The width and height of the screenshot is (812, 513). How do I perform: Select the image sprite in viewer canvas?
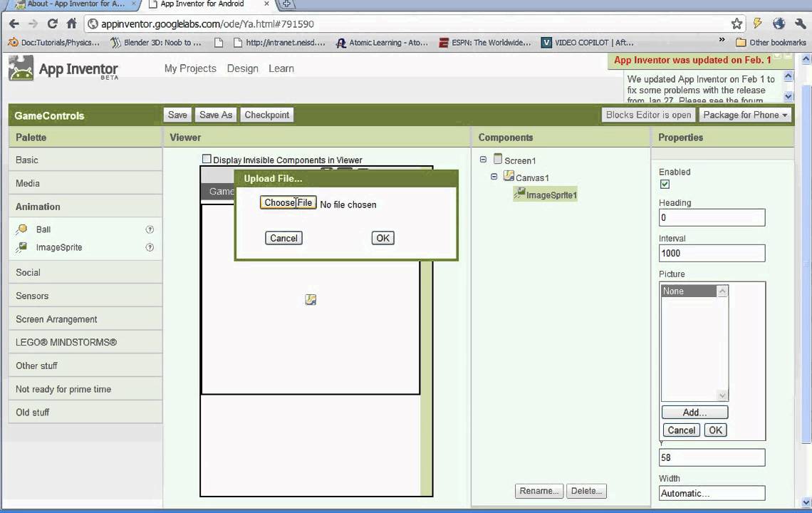311,299
